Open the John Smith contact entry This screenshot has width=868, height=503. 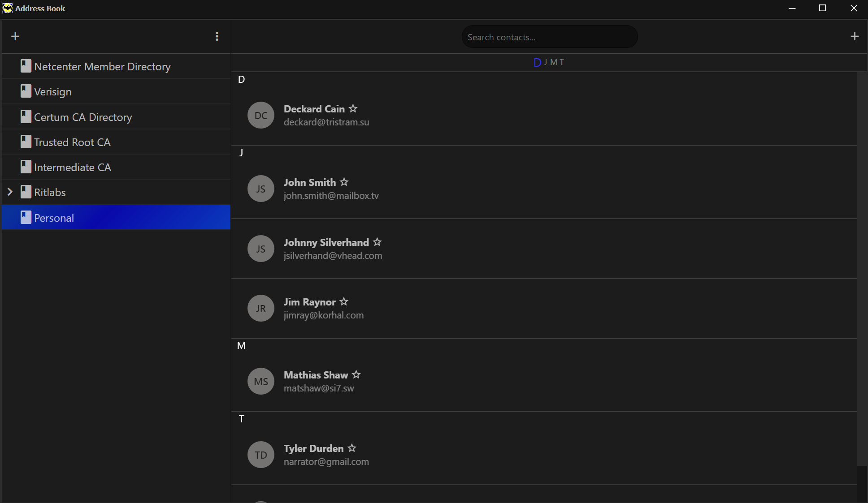[544, 189]
